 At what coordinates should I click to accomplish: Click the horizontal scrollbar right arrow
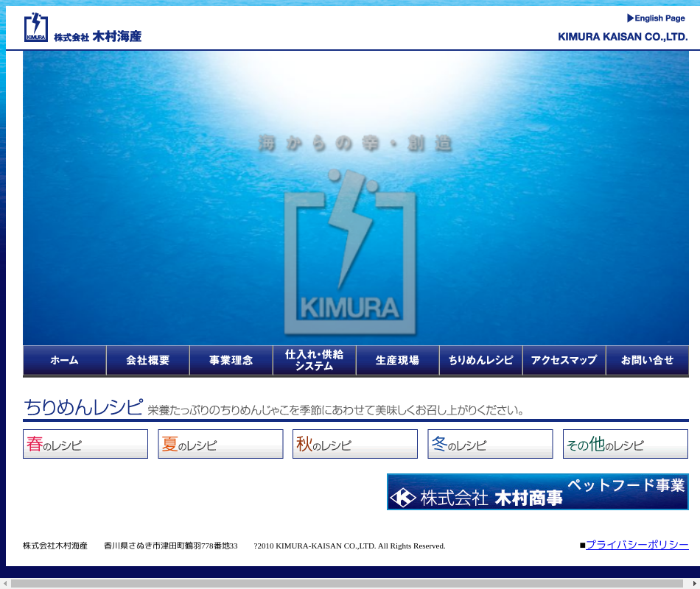694,583
